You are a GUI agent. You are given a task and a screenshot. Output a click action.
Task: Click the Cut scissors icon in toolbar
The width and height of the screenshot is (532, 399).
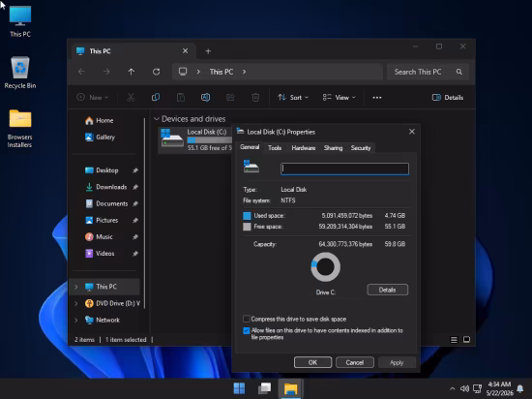point(131,98)
